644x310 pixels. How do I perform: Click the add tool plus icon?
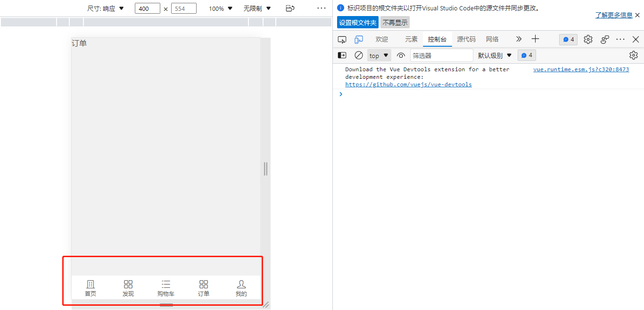coord(535,39)
